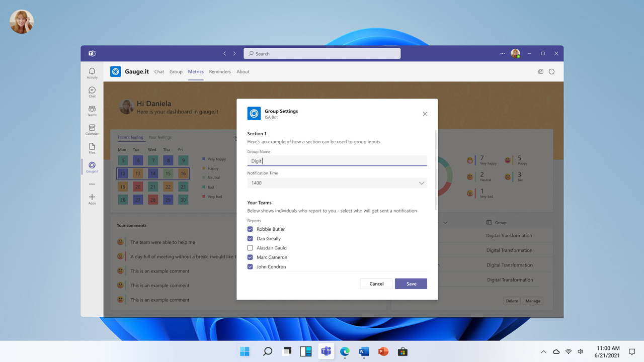Open taskbar Search
The width and height of the screenshot is (644, 362).
pyautogui.click(x=268, y=351)
